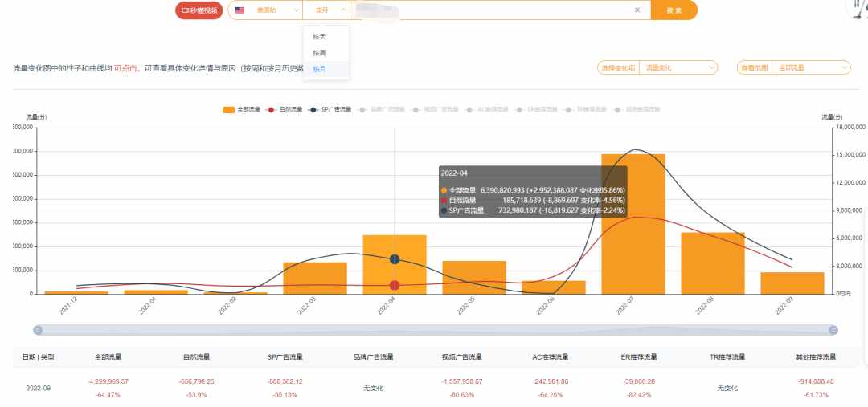Select 按周 from the period list
The height and width of the screenshot is (407, 868).
click(326, 52)
